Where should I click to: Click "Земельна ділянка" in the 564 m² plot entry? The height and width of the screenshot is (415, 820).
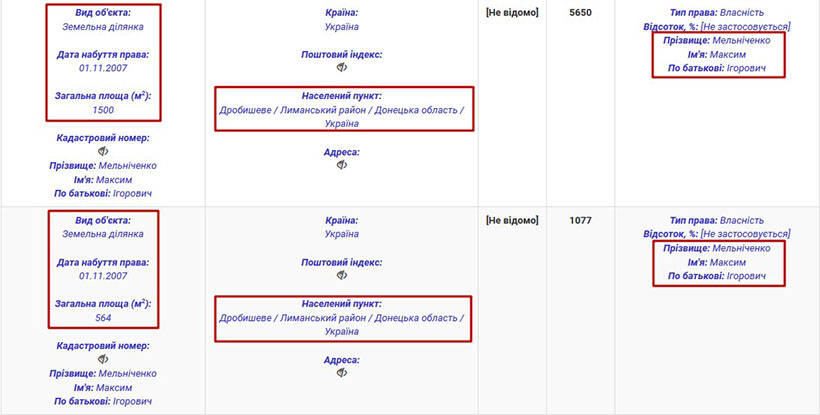pos(103,234)
